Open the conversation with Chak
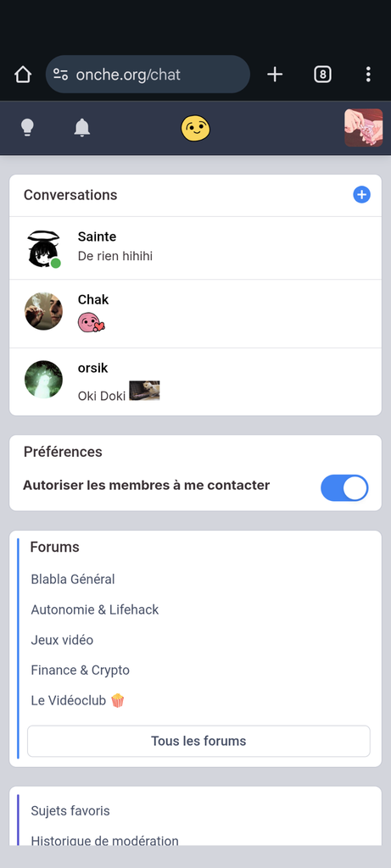This screenshot has width=391, height=868. pyautogui.click(x=195, y=314)
